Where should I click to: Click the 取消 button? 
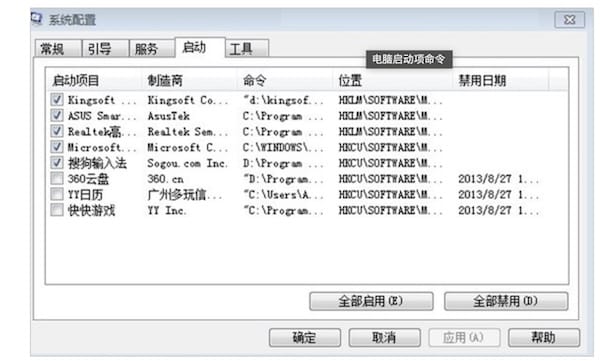coord(384,338)
